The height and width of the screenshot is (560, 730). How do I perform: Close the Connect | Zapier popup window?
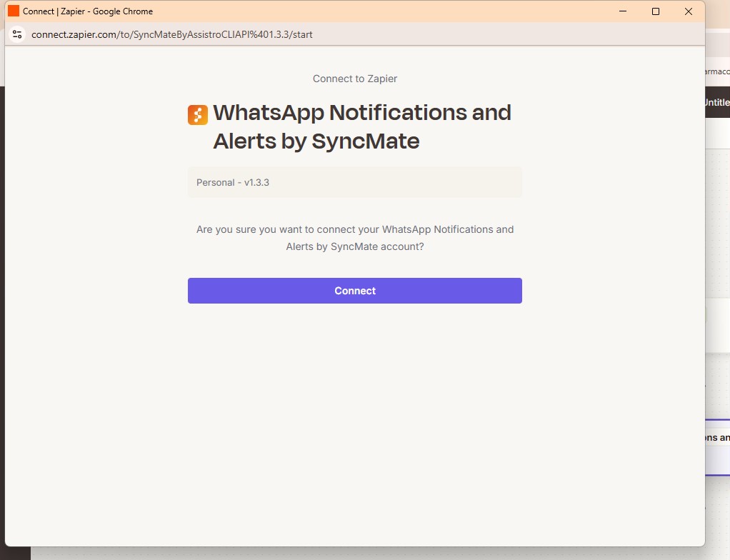[x=688, y=11]
